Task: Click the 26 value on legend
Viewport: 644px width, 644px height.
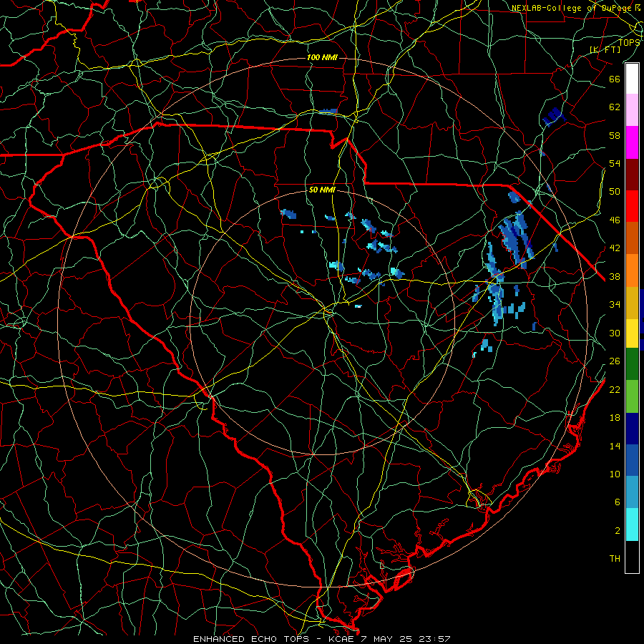Action: coord(615,361)
